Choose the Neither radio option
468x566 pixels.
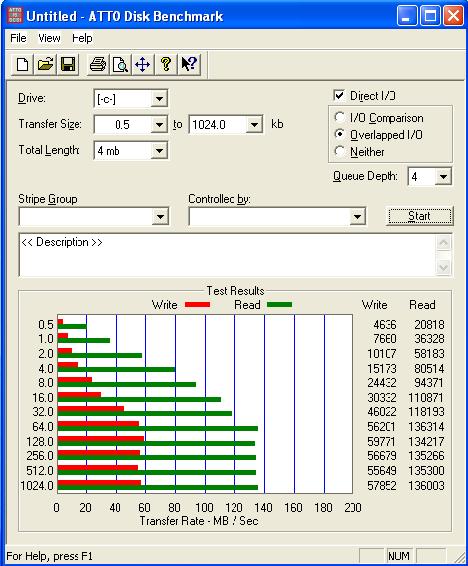point(339,151)
